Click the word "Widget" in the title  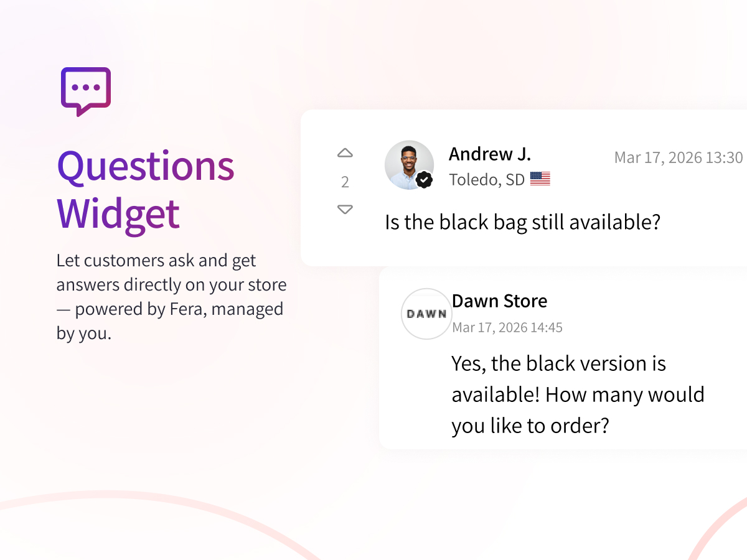click(x=118, y=213)
